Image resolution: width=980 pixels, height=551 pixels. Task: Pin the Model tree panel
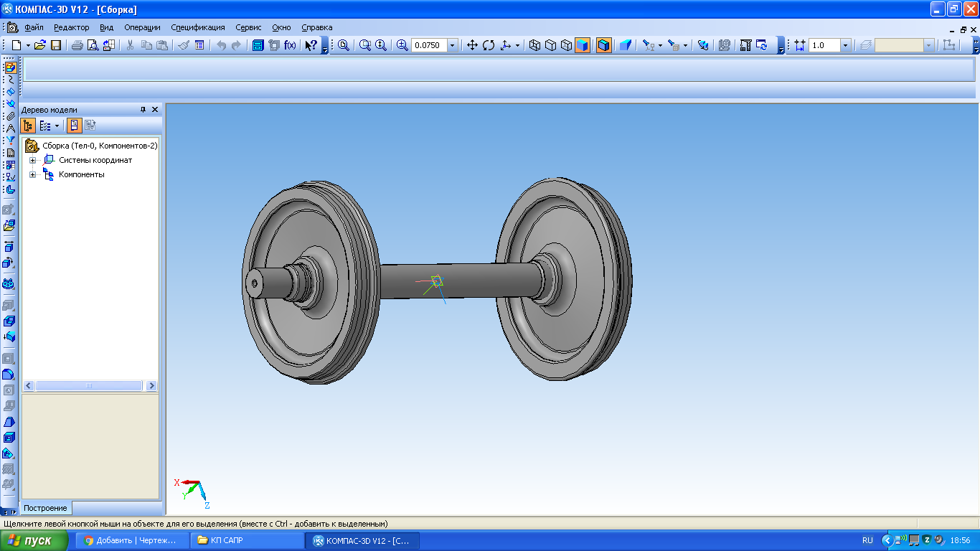pos(143,110)
